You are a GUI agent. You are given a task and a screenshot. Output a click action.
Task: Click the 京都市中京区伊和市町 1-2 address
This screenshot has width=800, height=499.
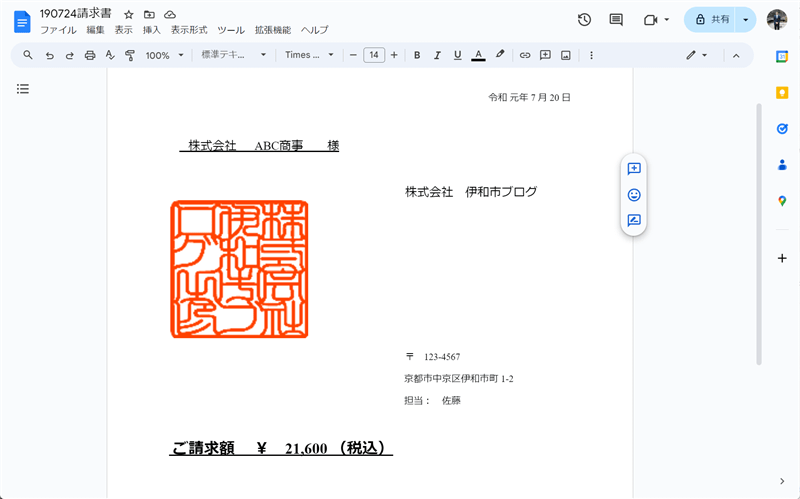[459, 379]
